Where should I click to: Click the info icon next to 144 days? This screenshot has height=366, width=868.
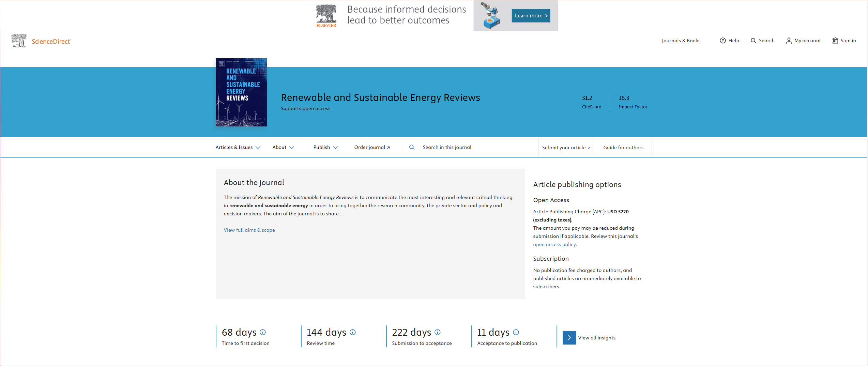[x=353, y=332]
